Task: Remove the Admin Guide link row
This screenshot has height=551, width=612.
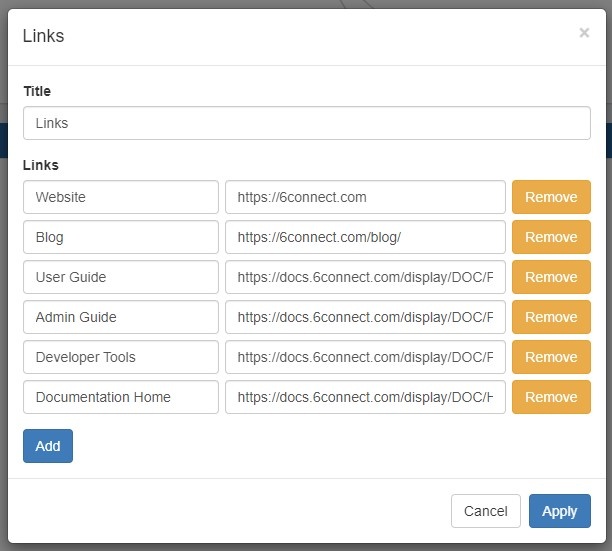Action: [551, 317]
